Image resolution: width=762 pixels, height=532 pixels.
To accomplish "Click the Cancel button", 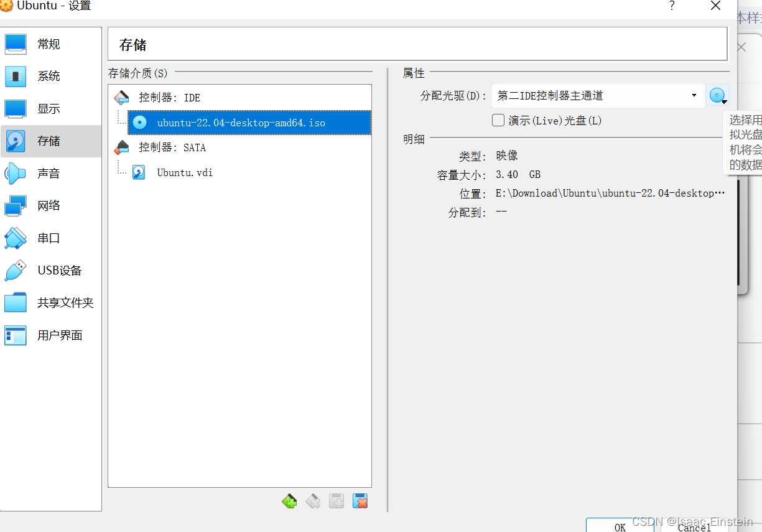I will [694, 525].
